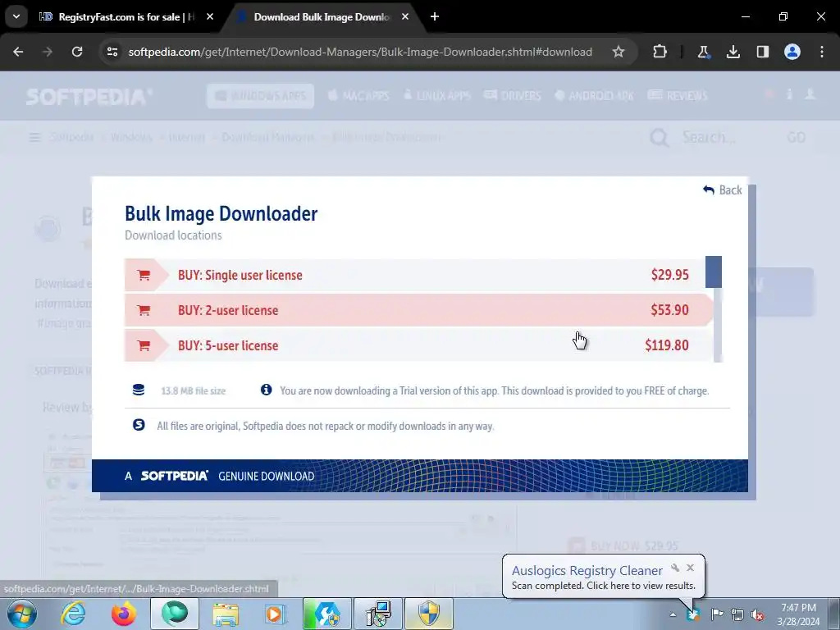Open the browser downloads icon
The image size is (840, 630).
pos(733,52)
